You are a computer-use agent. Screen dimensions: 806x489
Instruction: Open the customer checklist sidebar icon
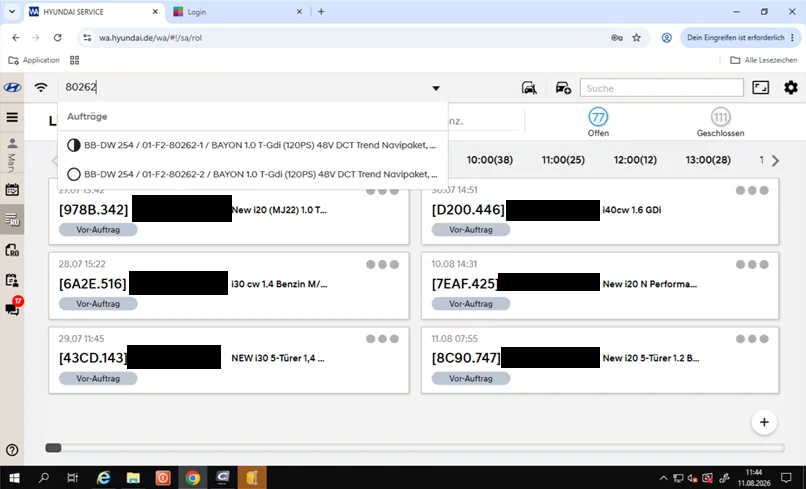(x=12, y=280)
